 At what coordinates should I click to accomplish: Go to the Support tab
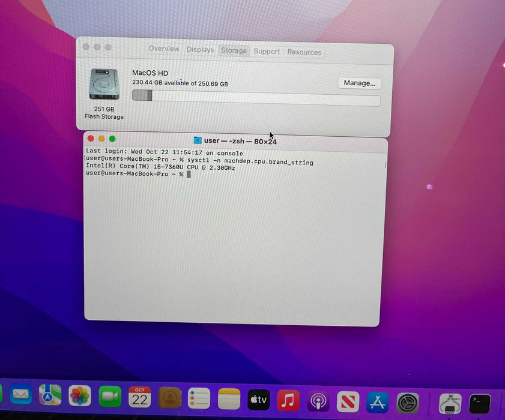coord(267,52)
